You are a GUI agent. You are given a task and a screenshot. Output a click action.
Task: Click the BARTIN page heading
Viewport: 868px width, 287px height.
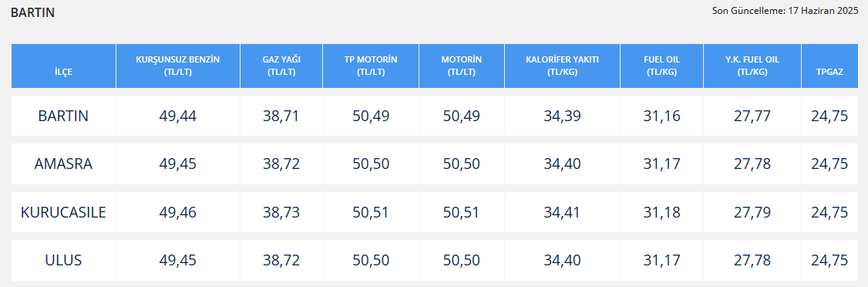pos(32,13)
